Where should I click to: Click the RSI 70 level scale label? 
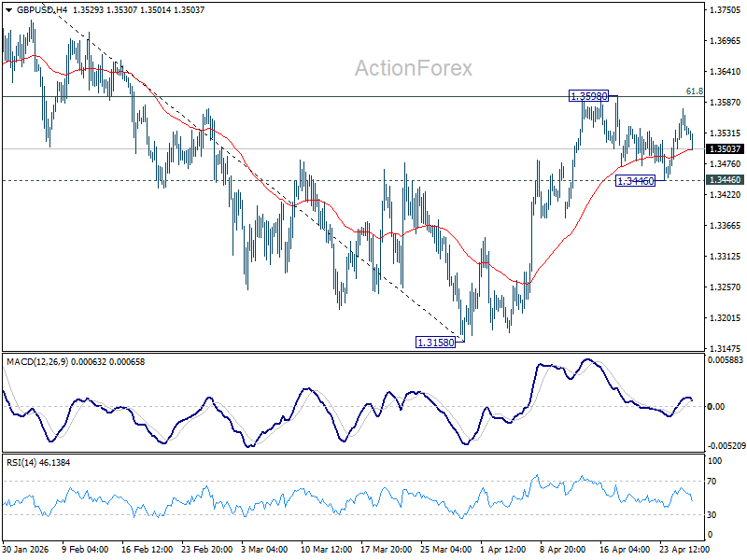[x=712, y=482]
